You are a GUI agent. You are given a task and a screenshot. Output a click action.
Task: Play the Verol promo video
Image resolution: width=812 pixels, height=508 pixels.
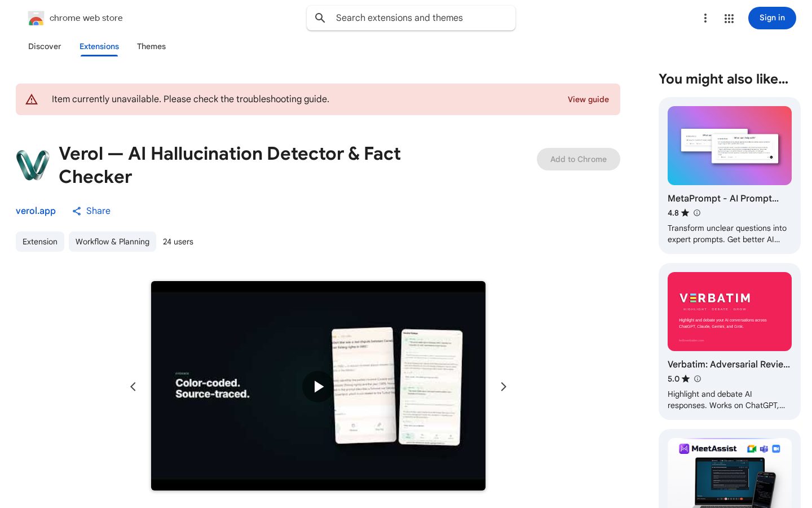(318, 387)
